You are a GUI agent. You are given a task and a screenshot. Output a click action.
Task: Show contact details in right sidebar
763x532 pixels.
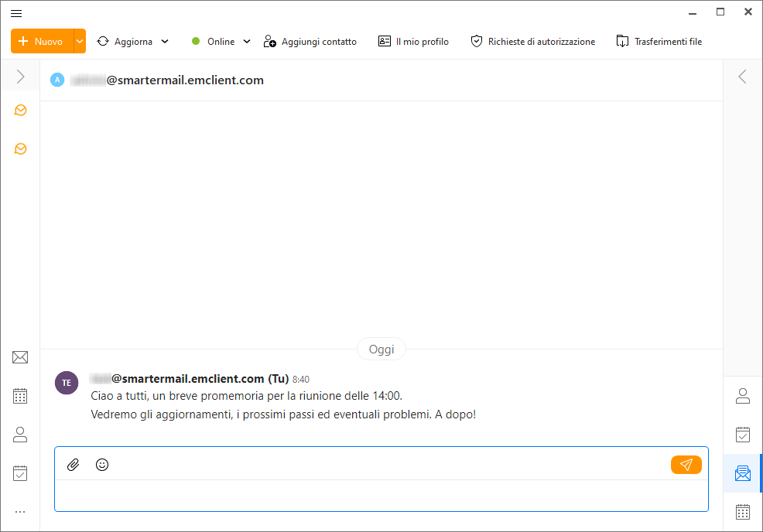pyautogui.click(x=742, y=396)
